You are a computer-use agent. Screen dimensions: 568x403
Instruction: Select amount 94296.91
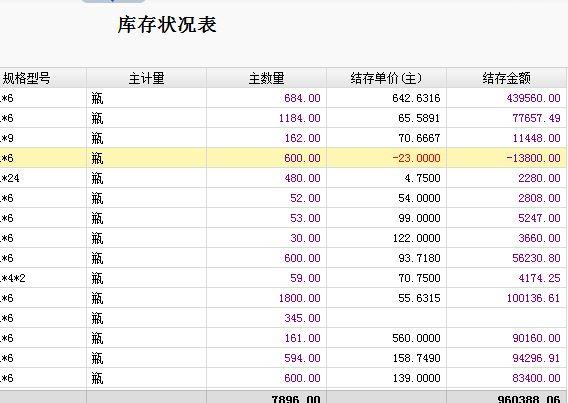point(506,358)
